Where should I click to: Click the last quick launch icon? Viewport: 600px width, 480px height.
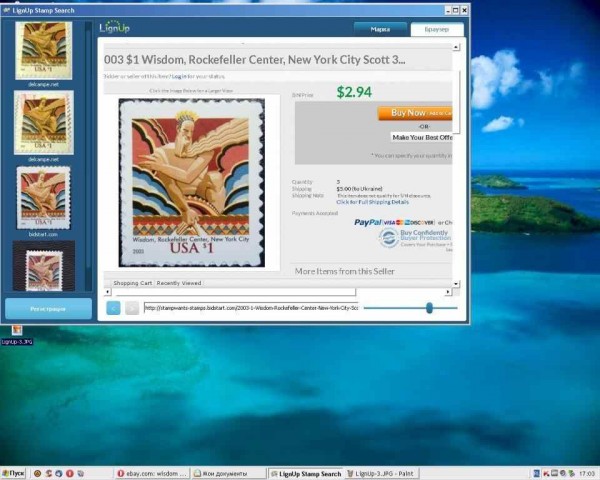[80, 473]
